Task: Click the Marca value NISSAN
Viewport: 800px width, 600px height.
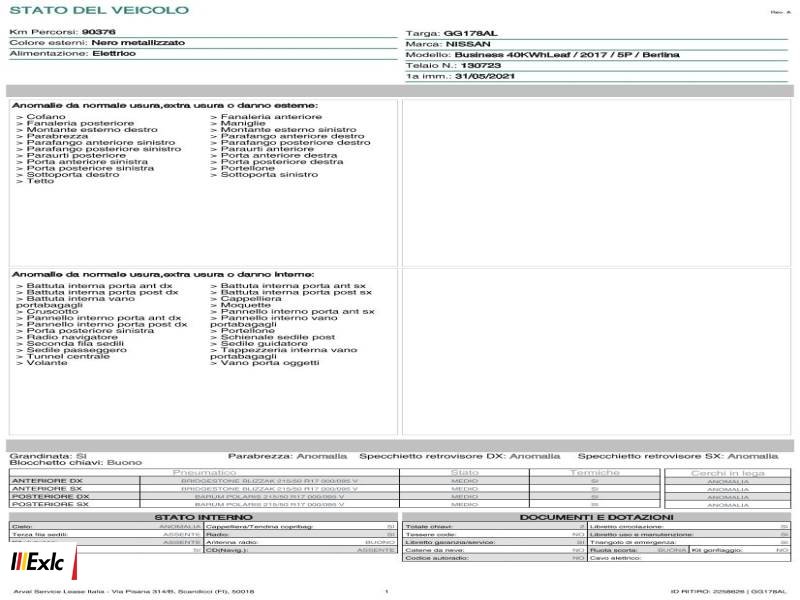Action: pyautogui.click(x=468, y=44)
